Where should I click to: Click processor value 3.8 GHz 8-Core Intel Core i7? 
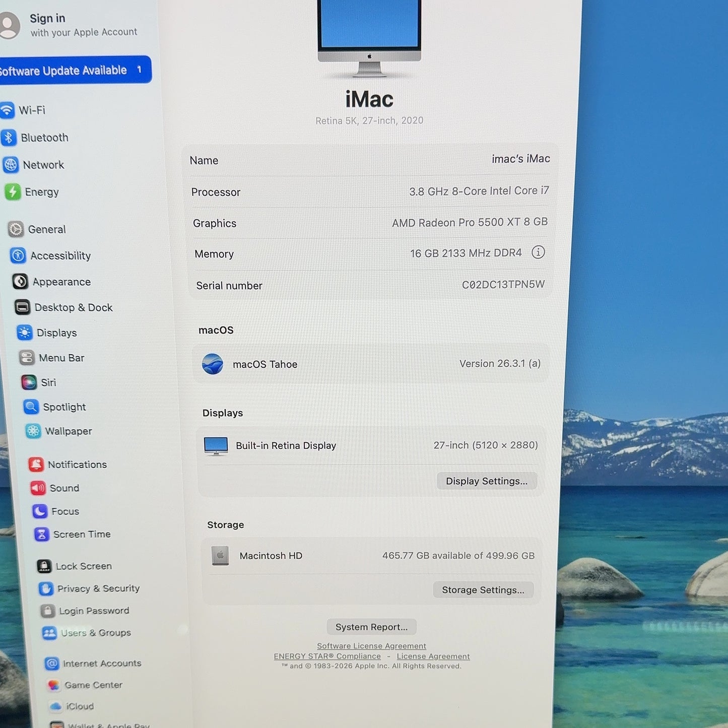point(479,191)
